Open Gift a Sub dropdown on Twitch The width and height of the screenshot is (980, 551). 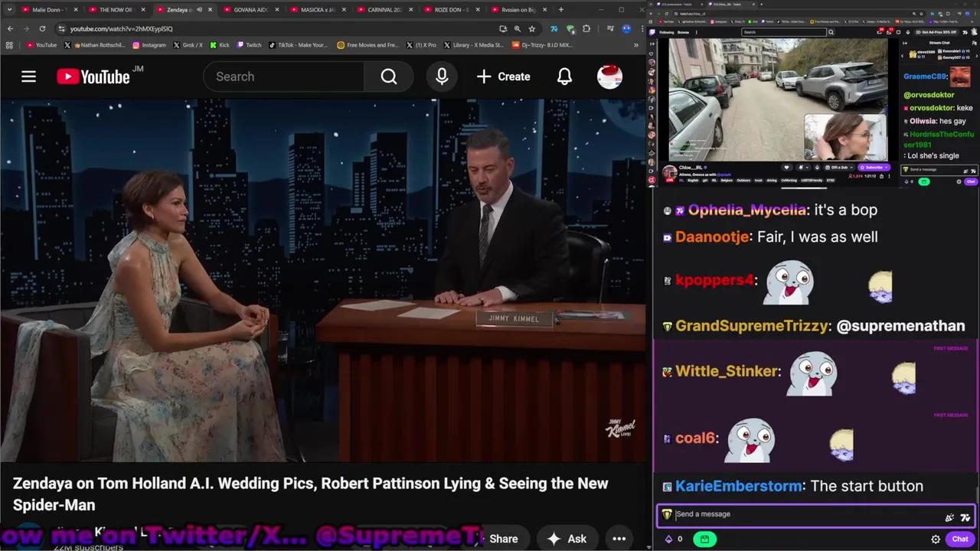[841, 167]
